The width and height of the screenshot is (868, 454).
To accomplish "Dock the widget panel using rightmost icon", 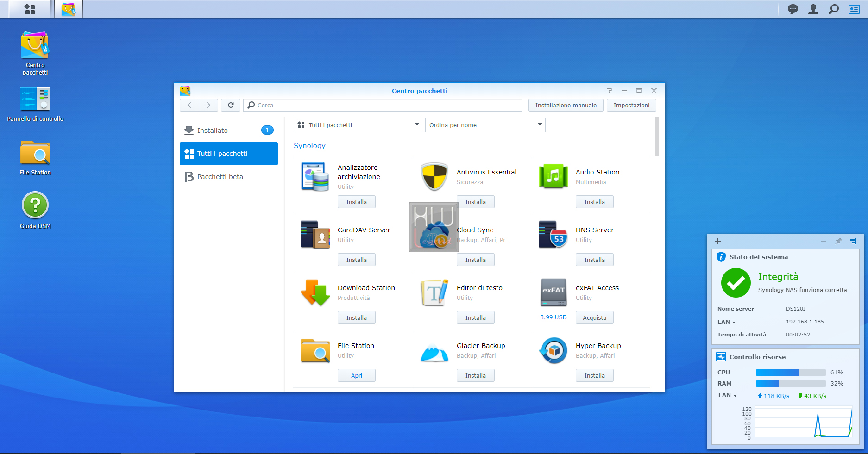I will (x=853, y=241).
